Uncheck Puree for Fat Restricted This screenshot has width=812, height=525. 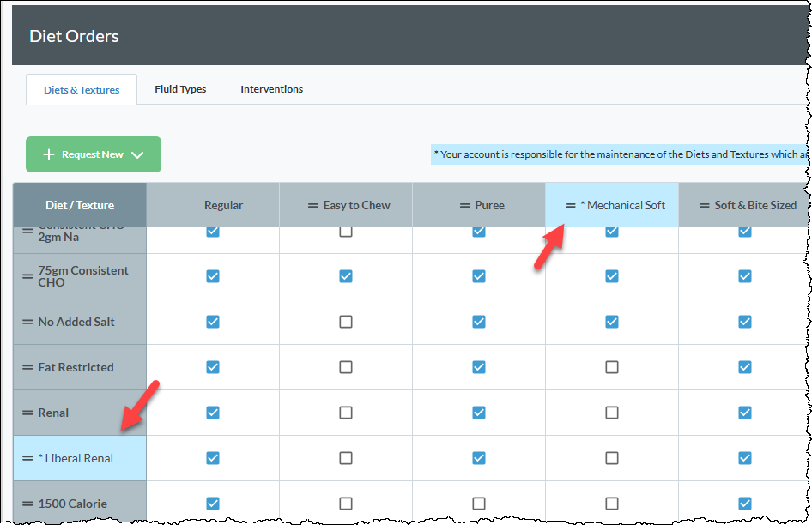tap(479, 368)
